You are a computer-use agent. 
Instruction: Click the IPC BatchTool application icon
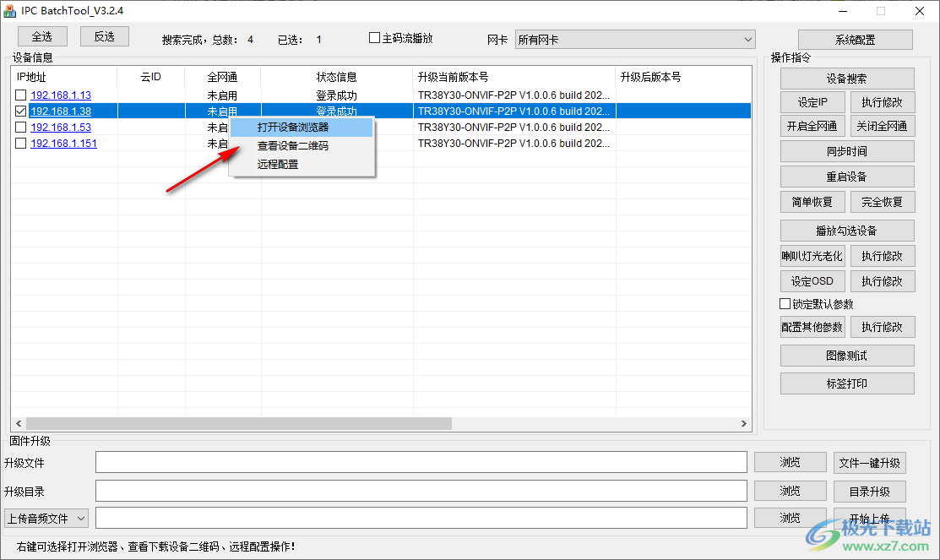(x=9, y=10)
